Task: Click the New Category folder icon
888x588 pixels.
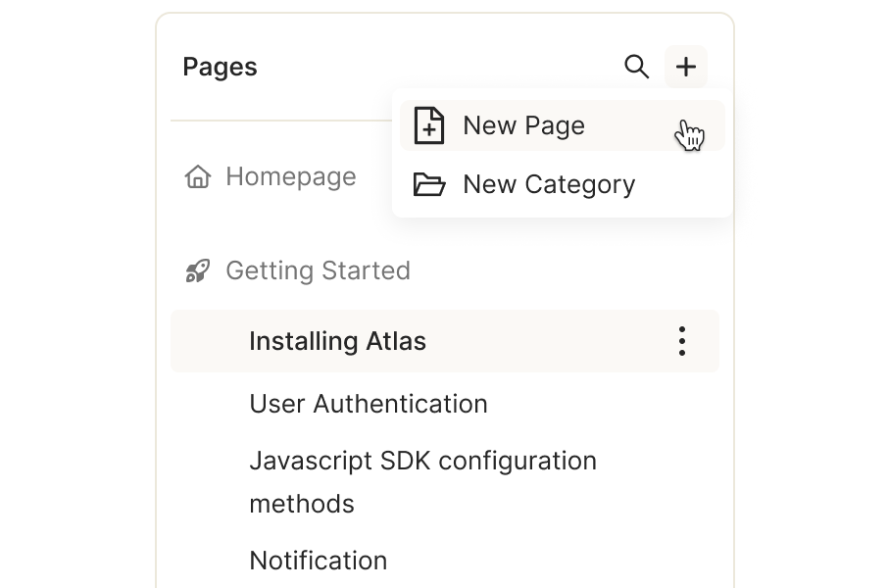Action: click(429, 184)
